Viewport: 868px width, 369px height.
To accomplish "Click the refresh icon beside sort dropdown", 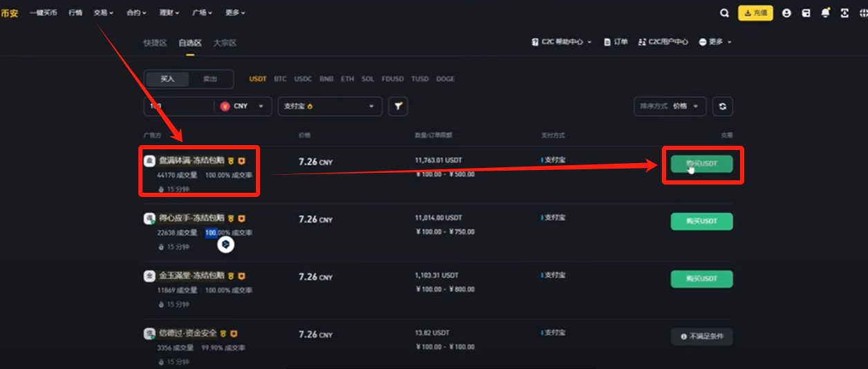I will [x=723, y=106].
